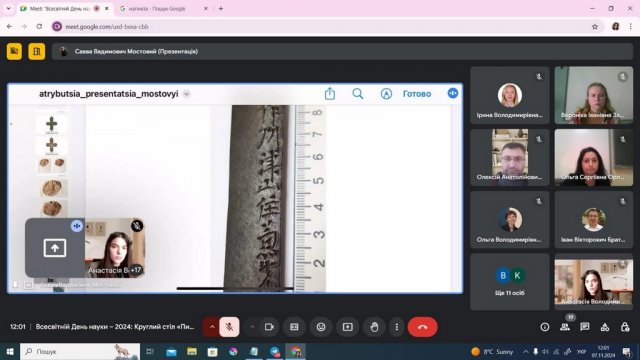Toggle the muted microphone button
The width and height of the screenshot is (640, 360).
point(229,327)
